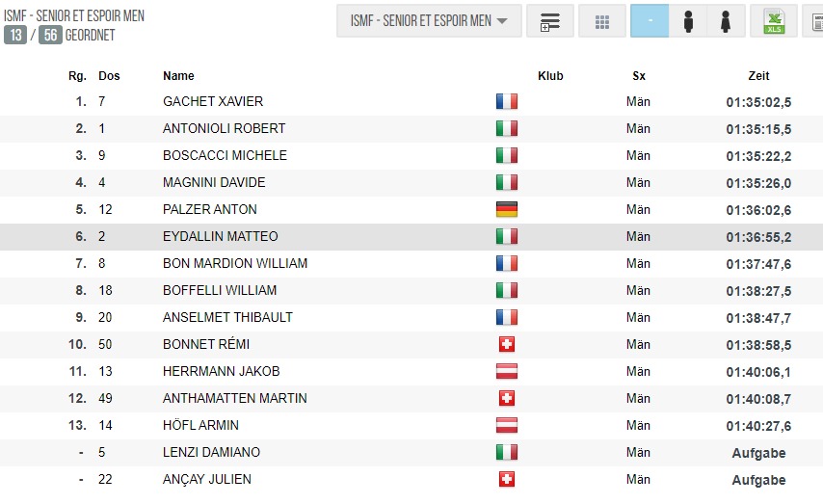Click the partially visible document export icon
This screenshot has width=823, height=504.
(x=815, y=21)
